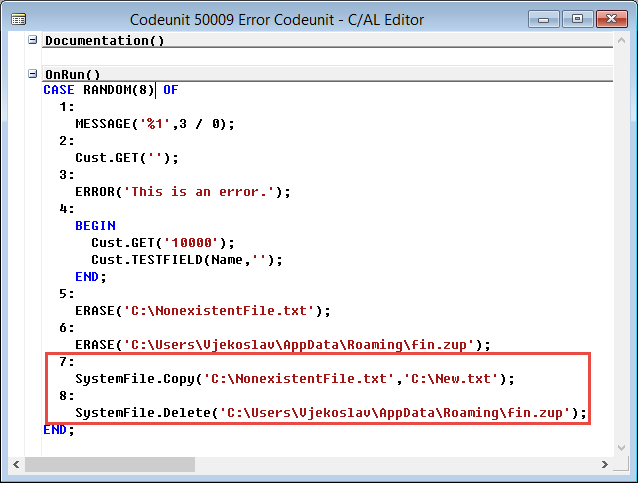The height and width of the screenshot is (483, 638).
Task: Click the OF keyword after RANDOM(8)
Action: [170, 90]
